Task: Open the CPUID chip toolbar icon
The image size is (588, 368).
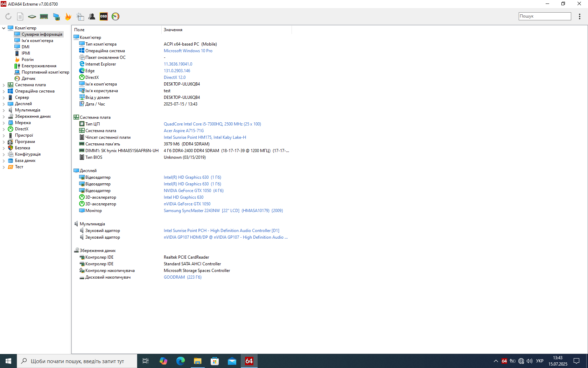Action: (x=32, y=16)
